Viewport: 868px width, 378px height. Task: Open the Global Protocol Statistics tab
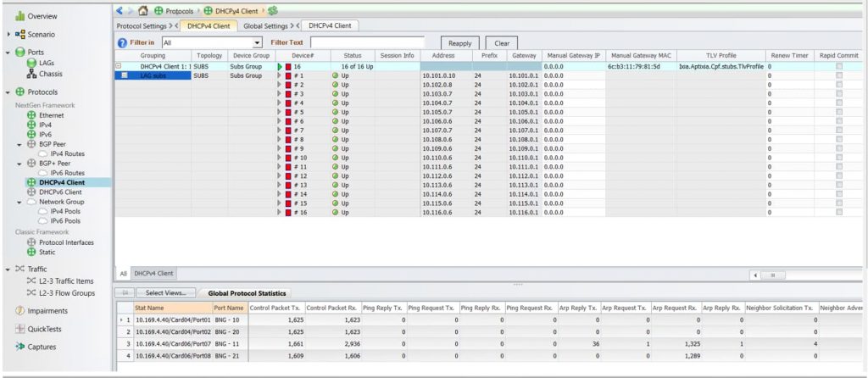point(246,293)
